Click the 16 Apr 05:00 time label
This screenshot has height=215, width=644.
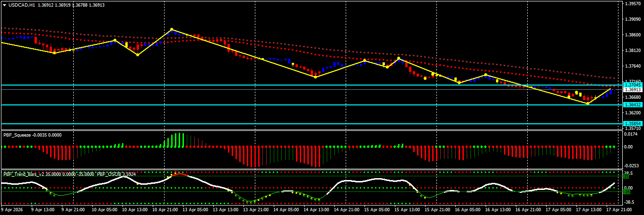[x=467, y=209]
